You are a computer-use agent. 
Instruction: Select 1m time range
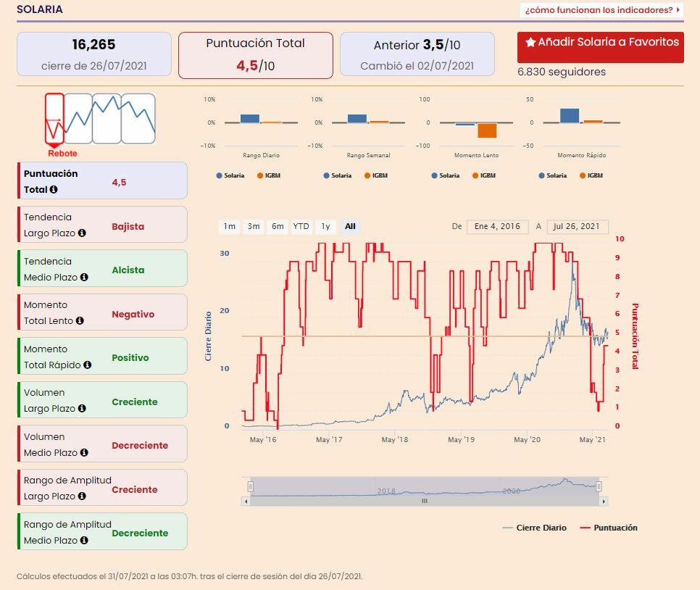tap(230, 226)
